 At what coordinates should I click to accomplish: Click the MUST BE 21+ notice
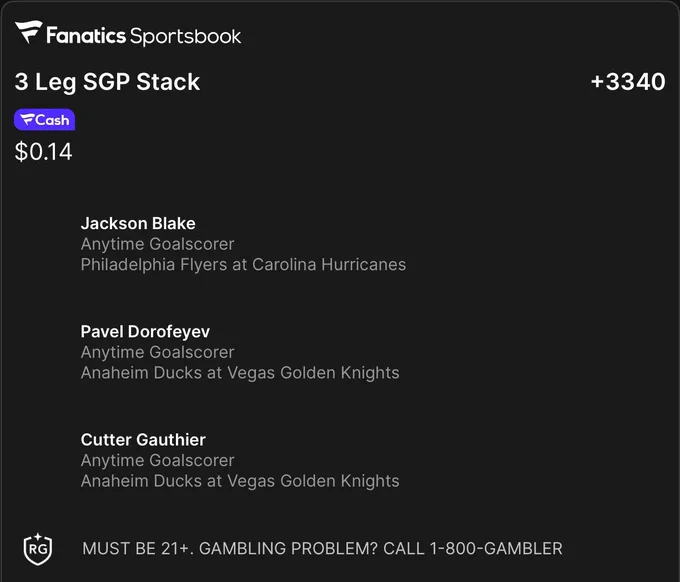click(x=138, y=549)
